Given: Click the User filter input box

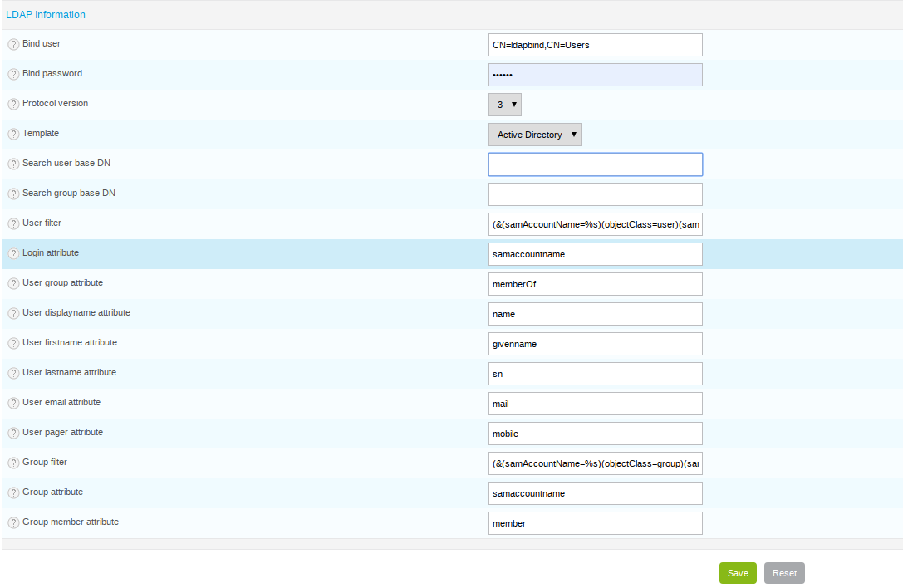Looking at the screenshot, I should pos(596,224).
